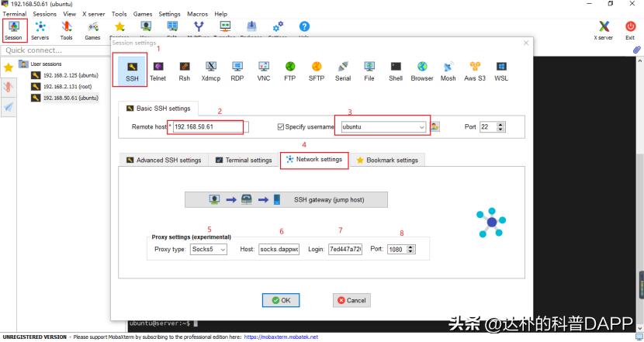
Task: Open the Session toolbar button
Action: pyautogui.click(x=14, y=30)
